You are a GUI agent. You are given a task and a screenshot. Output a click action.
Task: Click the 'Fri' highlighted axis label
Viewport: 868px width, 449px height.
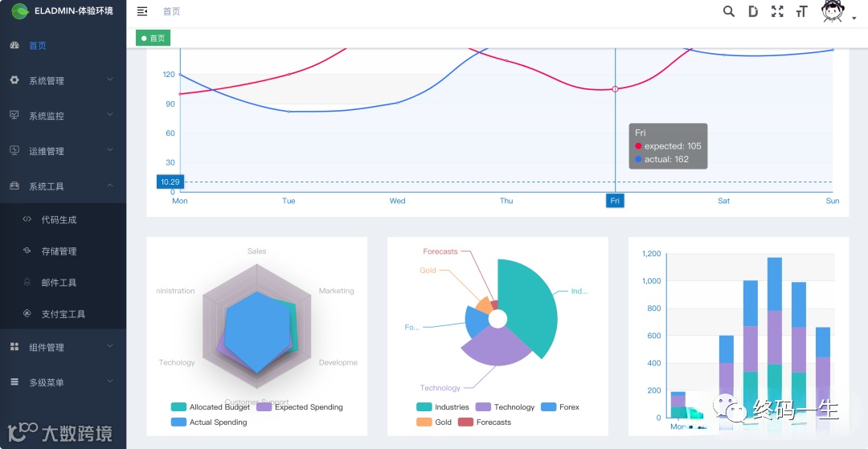[x=615, y=201]
